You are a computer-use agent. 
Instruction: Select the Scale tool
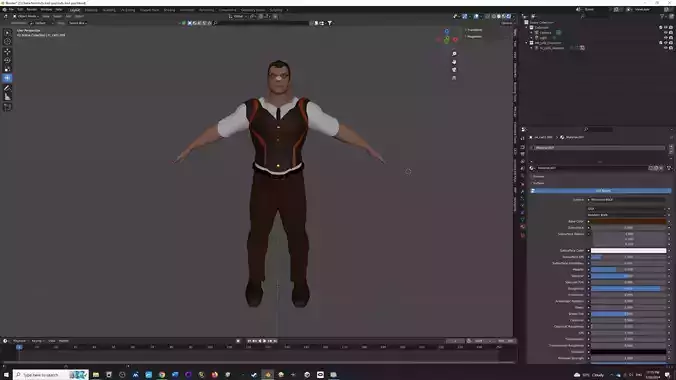pyautogui.click(x=7, y=69)
